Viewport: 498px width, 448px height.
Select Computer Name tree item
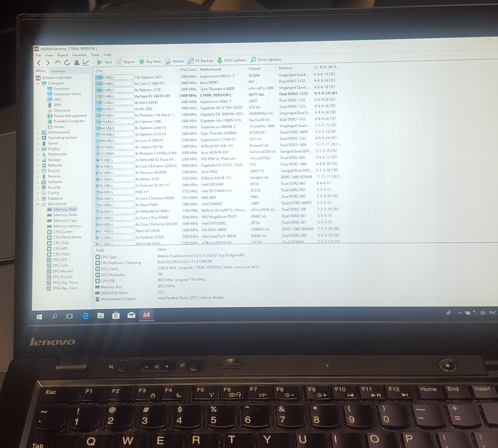pos(64,94)
